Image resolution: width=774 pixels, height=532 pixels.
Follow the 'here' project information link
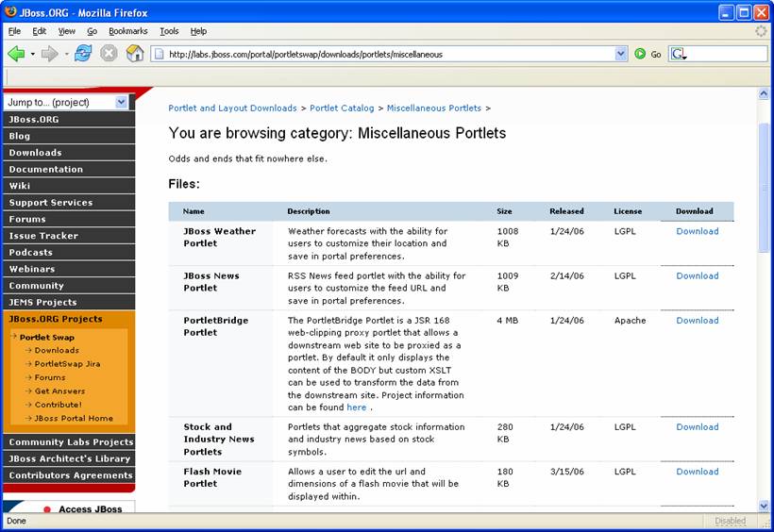(x=357, y=407)
